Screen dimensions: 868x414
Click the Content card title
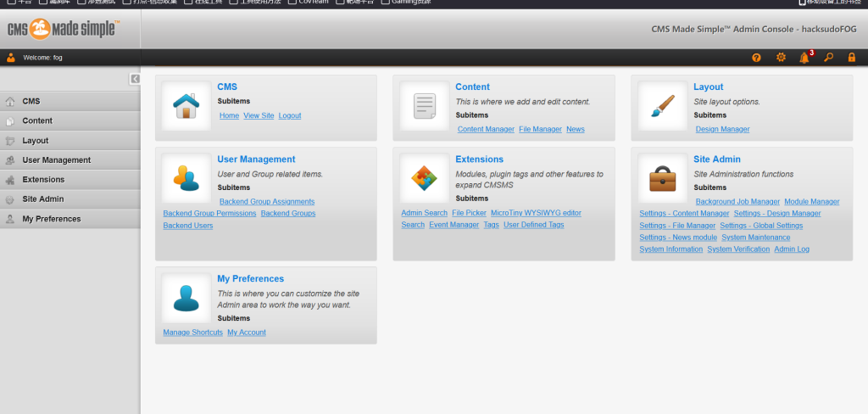(472, 87)
